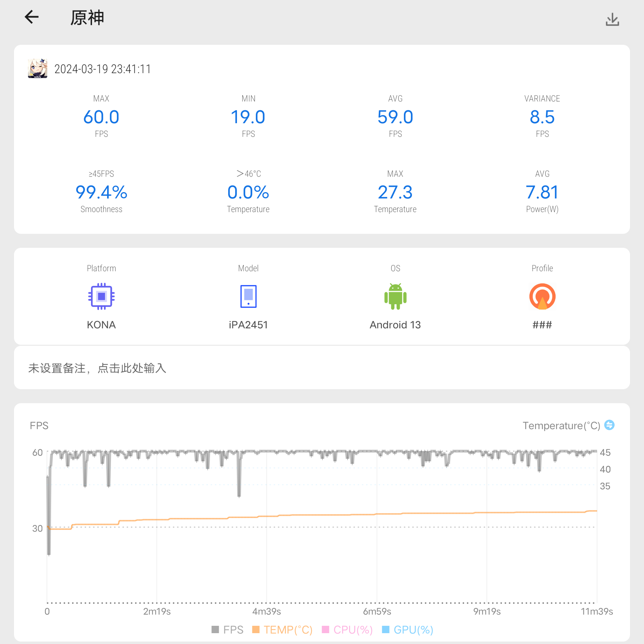
Task: Toggle the FPS legend series
Action: (x=227, y=630)
